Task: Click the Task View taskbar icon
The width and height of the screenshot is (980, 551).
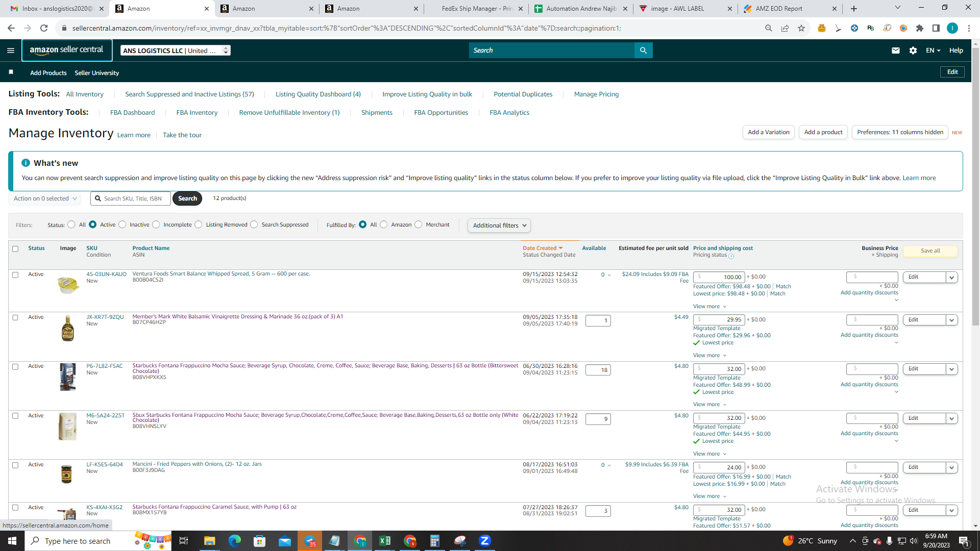Action: click(x=184, y=541)
